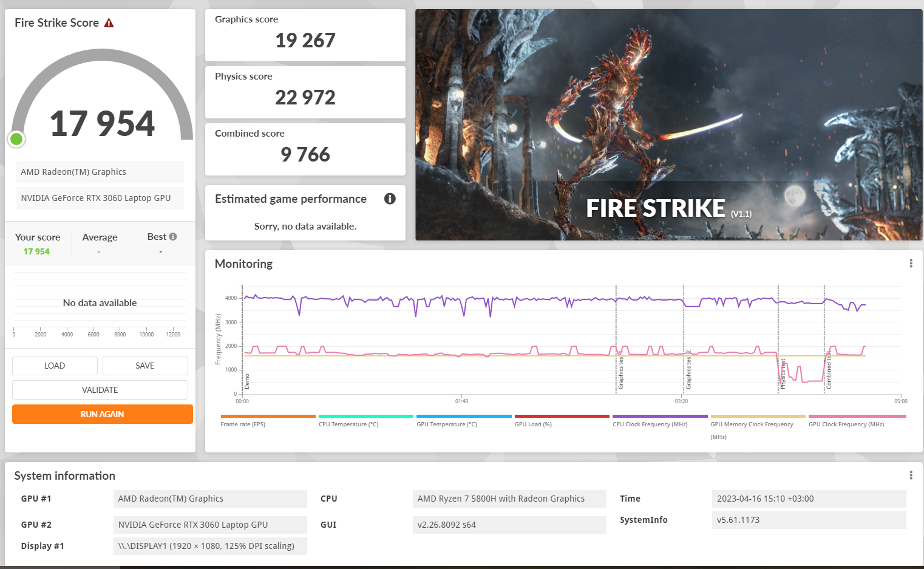Click the Frequency (MHz) axis title

219,339
